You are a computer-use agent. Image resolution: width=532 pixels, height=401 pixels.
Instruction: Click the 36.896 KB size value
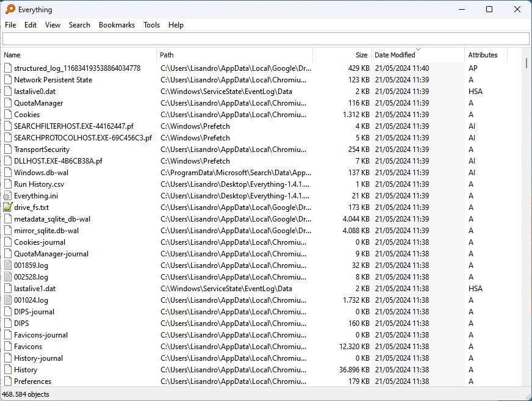click(354, 370)
